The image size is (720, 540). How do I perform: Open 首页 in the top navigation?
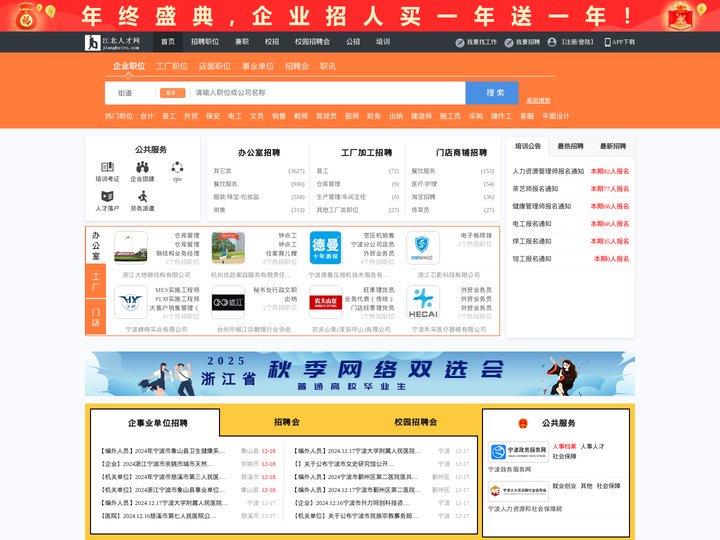[x=168, y=42]
